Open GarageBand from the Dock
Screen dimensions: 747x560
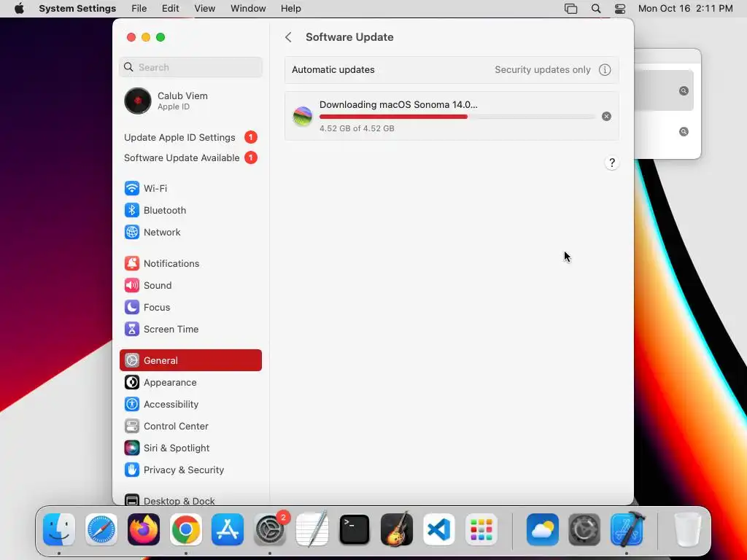pos(397,529)
